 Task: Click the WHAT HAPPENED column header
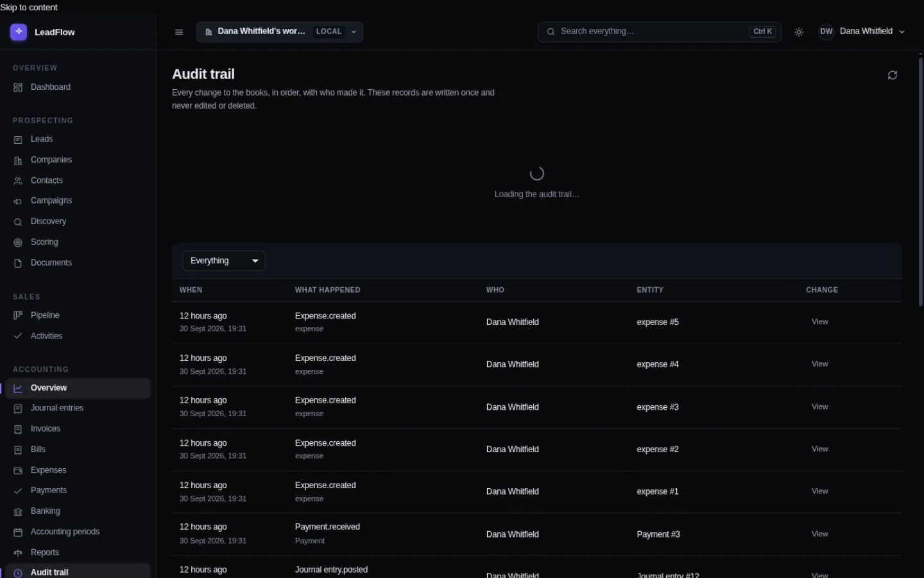[328, 290]
